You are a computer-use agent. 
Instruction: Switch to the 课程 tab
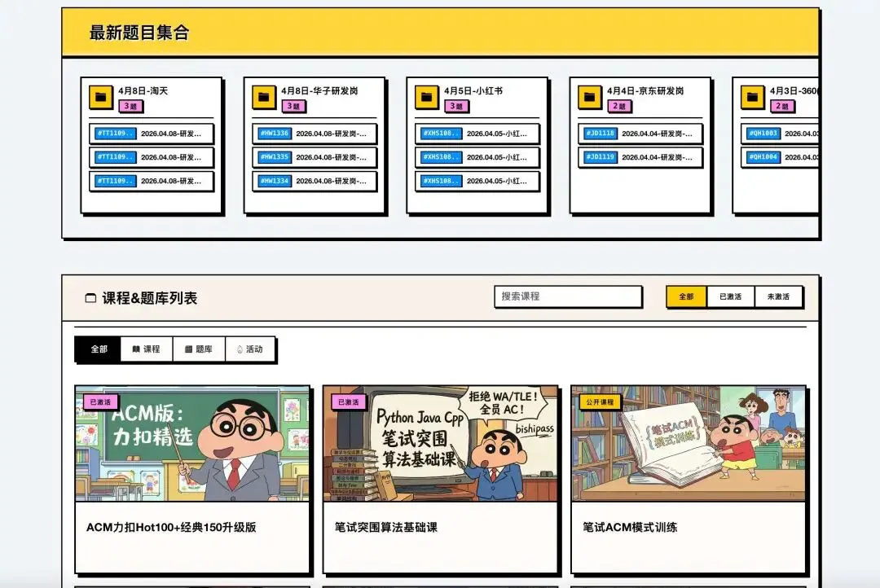[x=147, y=349]
